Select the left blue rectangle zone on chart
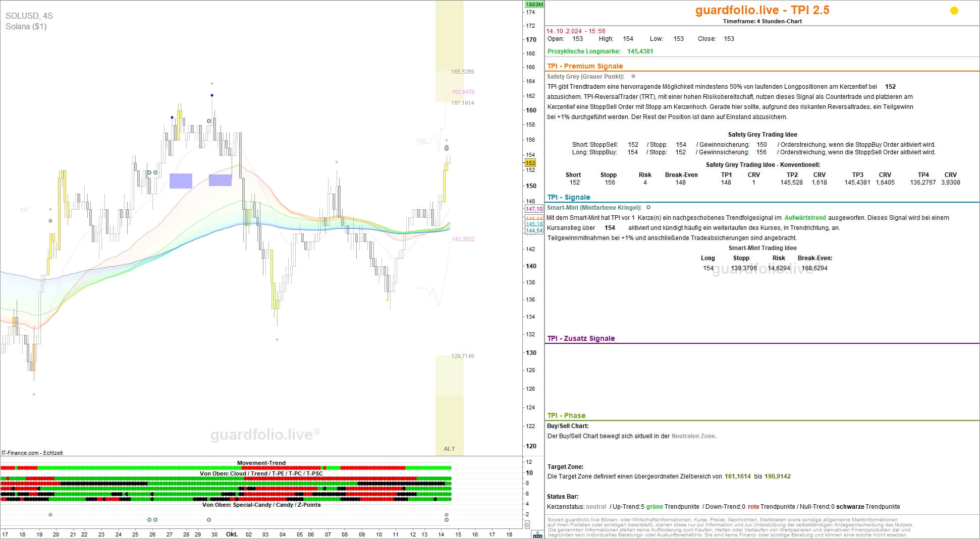Screen dimensions: 980x539 tap(181, 181)
